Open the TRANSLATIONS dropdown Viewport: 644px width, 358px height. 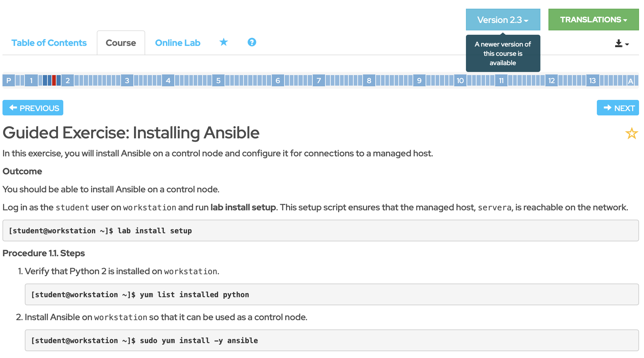593,20
